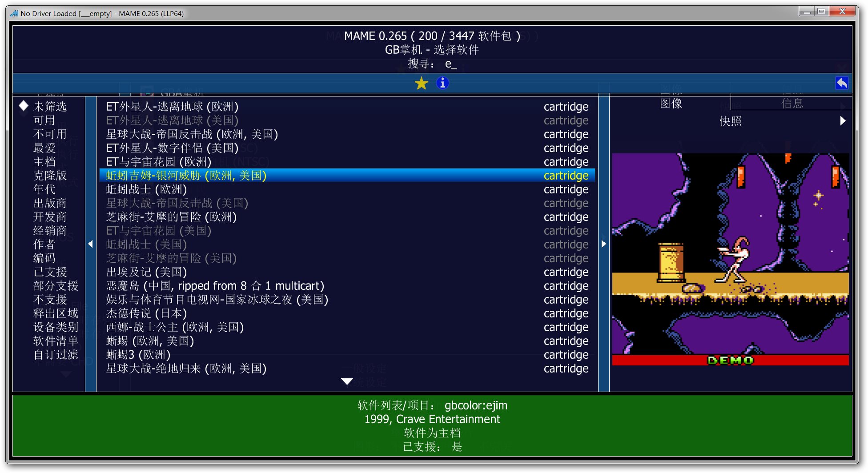Select ET外星人-逃离地球 (欧洲)

point(347,107)
